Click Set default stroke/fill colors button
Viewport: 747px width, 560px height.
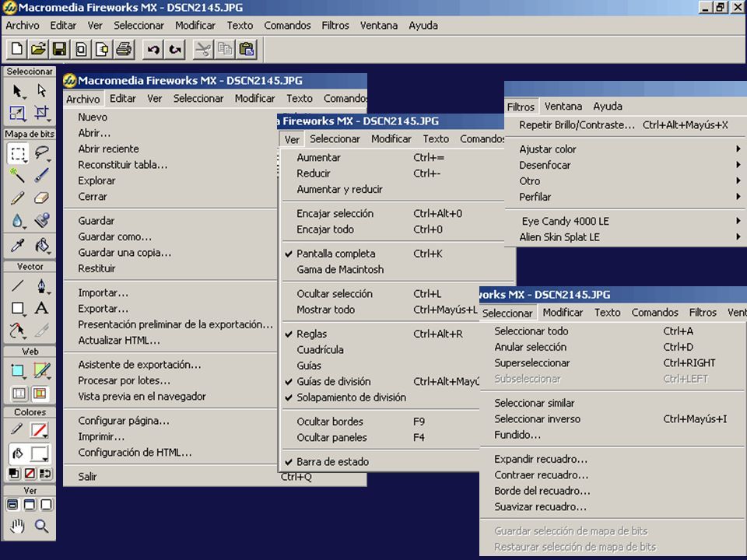tap(14, 474)
